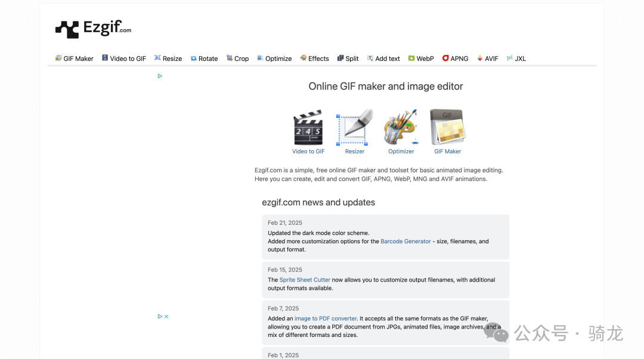The height and width of the screenshot is (359, 644).
Task: Click the Optimize menu icon
Action: click(x=260, y=58)
